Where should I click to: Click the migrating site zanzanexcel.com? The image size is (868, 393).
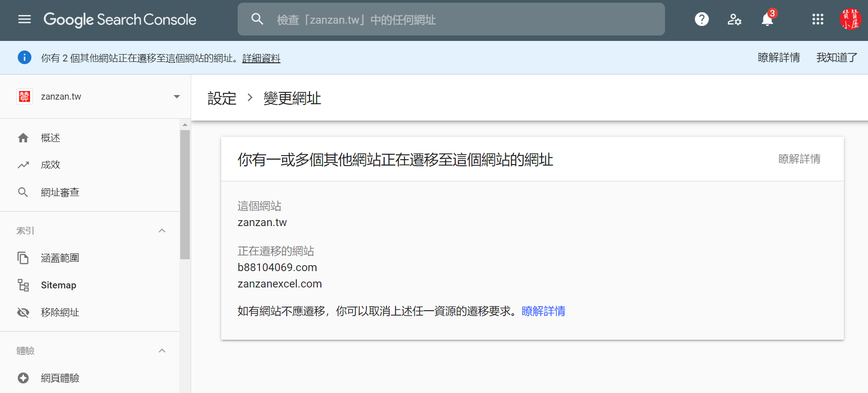(279, 284)
